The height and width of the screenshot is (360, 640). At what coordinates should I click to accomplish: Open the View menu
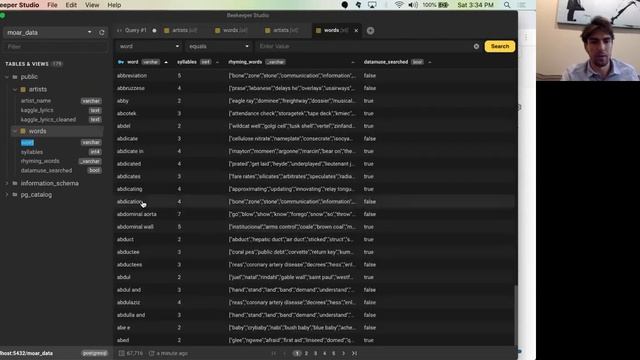click(92, 5)
